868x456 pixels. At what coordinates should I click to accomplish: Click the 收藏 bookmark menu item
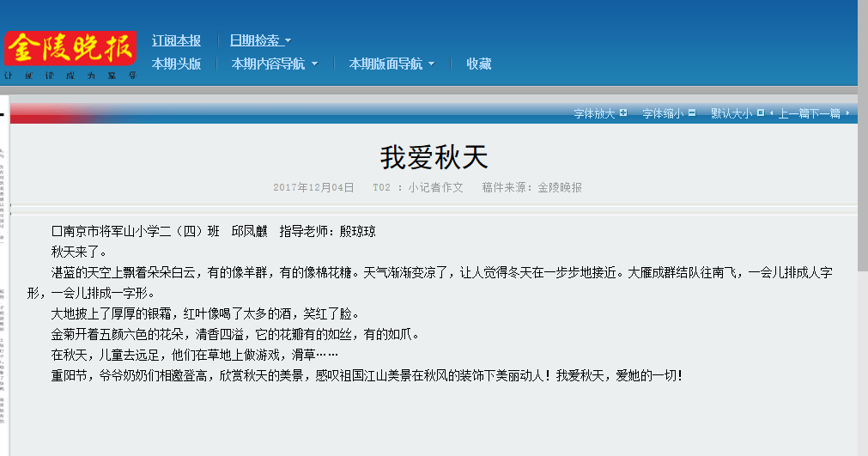479,64
